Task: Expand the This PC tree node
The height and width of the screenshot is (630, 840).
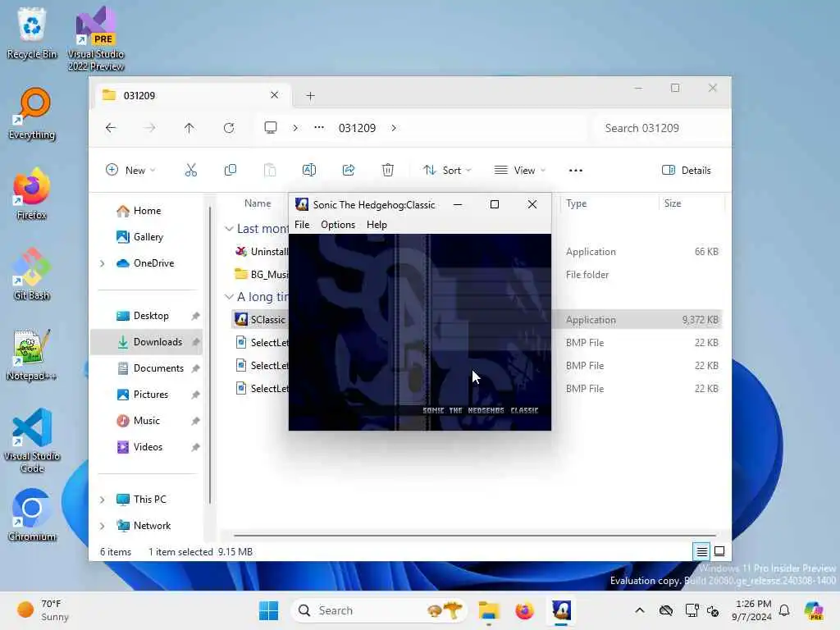Action: coord(103,500)
